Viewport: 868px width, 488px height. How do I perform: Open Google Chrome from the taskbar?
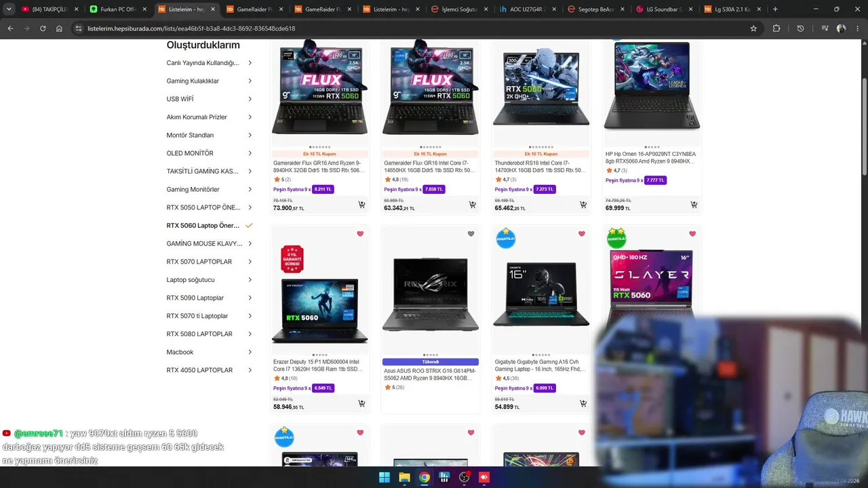coord(425,477)
